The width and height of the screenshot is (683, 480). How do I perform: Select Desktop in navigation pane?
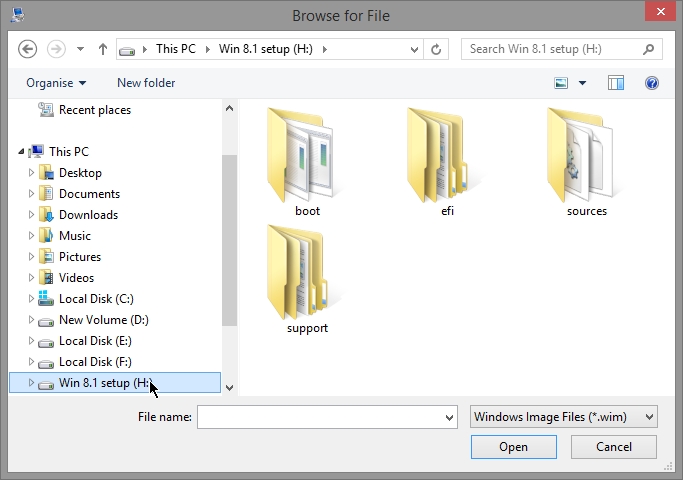[x=80, y=173]
